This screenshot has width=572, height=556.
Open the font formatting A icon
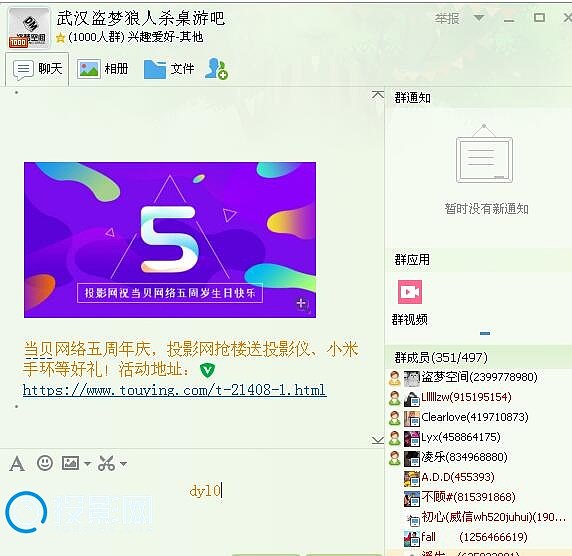tap(17, 464)
